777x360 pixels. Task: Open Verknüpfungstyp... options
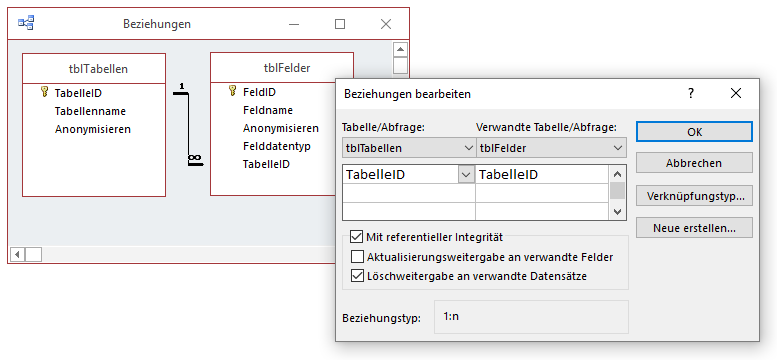pos(694,196)
